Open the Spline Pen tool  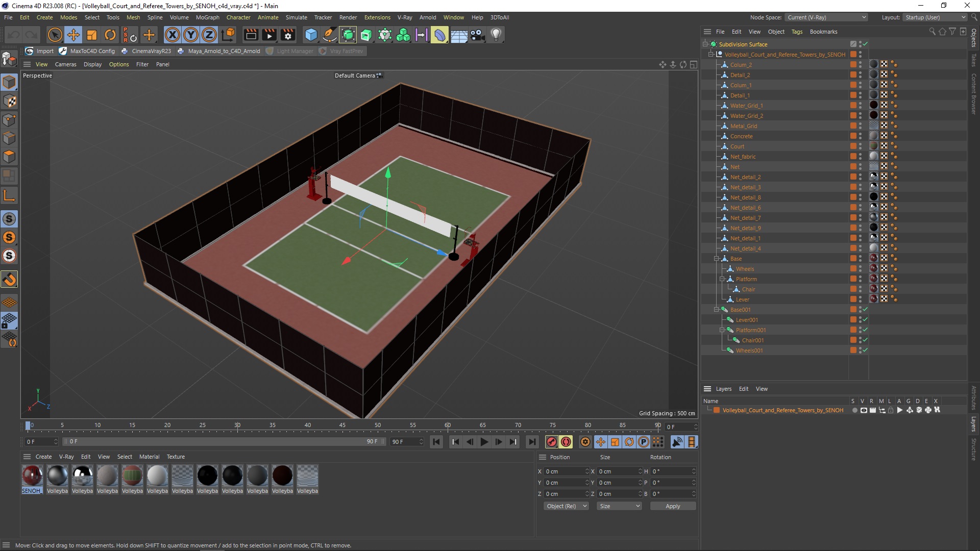[330, 35]
